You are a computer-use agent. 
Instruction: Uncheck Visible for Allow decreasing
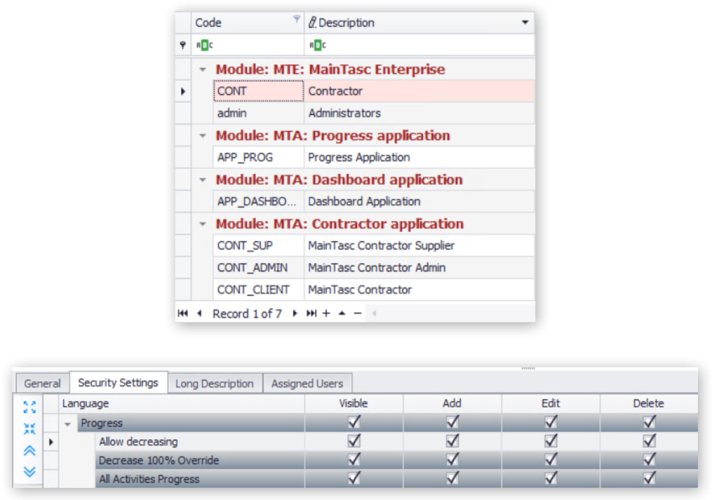click(353, 441)
